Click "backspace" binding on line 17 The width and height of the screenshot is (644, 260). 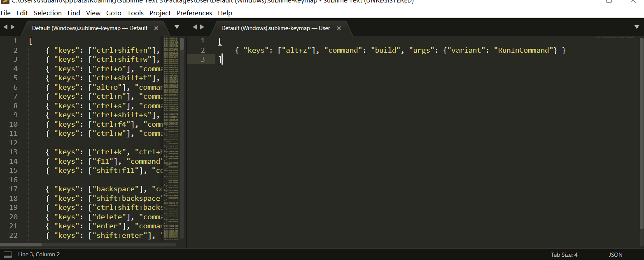click(116, 189)
